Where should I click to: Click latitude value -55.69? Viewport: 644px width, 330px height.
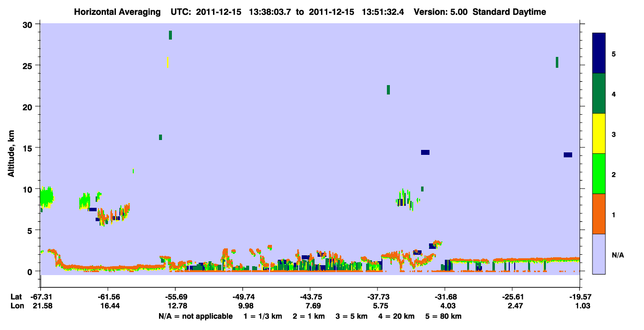tap(175, 297)
